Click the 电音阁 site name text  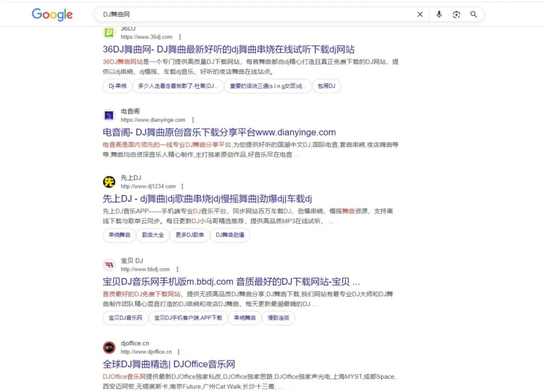click(130, 111)
